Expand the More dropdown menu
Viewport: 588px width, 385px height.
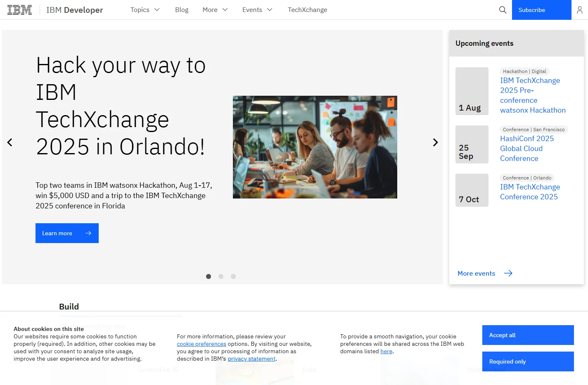pyautogui.click(x=215, y=10)
